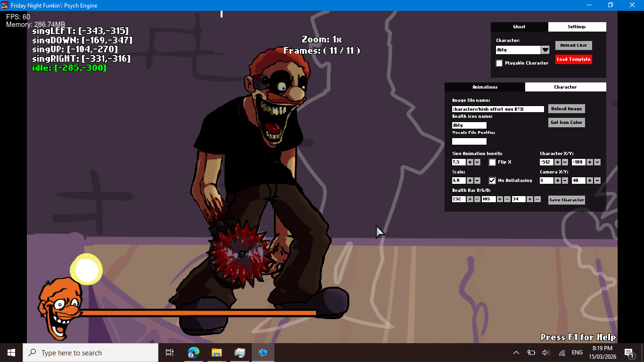The height and width of the screenshot is (362, 644).
Task: Decrease Health Bar red value
Action: [477, 199]
